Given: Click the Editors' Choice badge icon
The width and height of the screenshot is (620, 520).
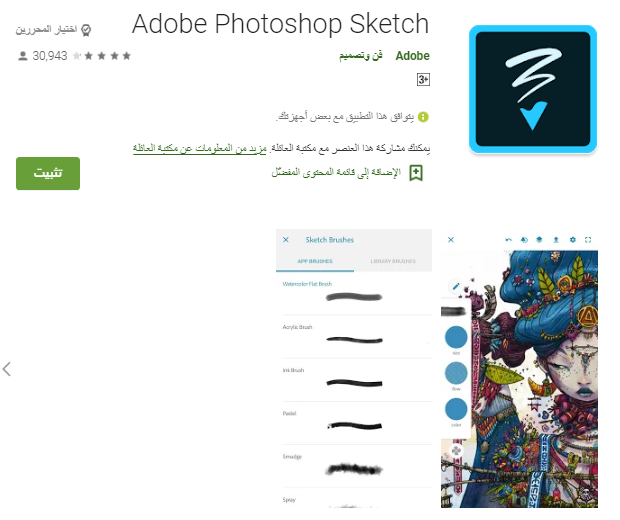Looking at the screenshot, I should click(86, 30).
